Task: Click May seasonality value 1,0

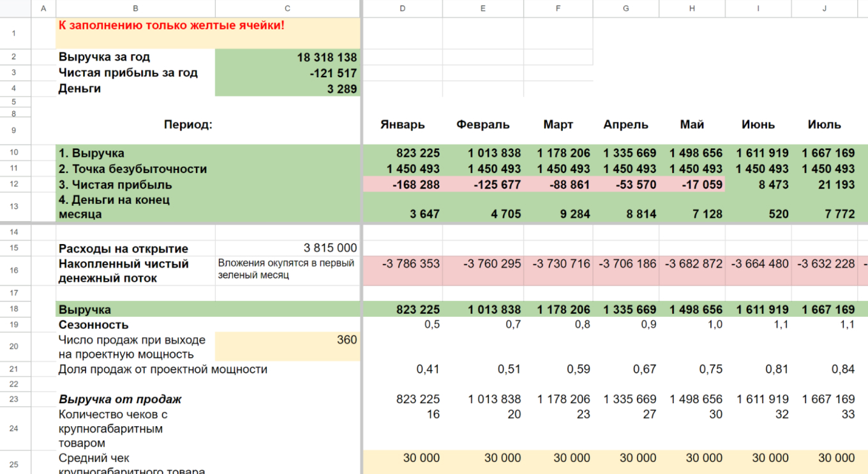Action: (692, 325)
